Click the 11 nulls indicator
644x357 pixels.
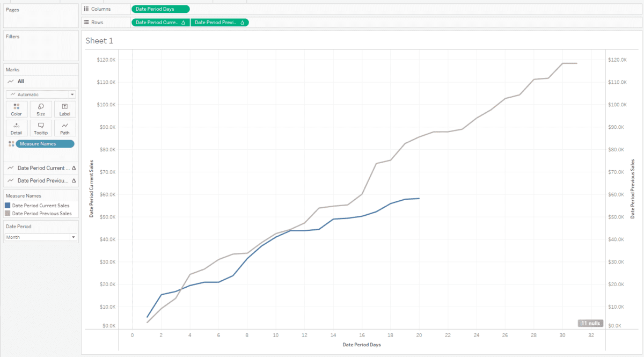click(x=590, y=323)
